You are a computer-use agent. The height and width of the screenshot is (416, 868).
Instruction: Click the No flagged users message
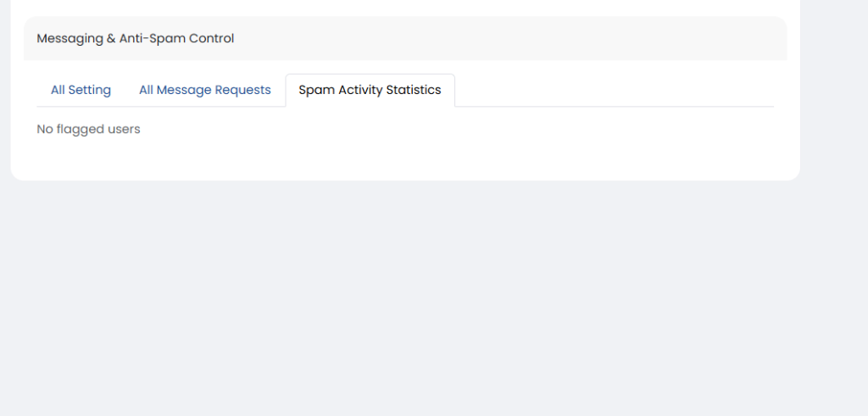pyautogui.click(x=88, y=129)
